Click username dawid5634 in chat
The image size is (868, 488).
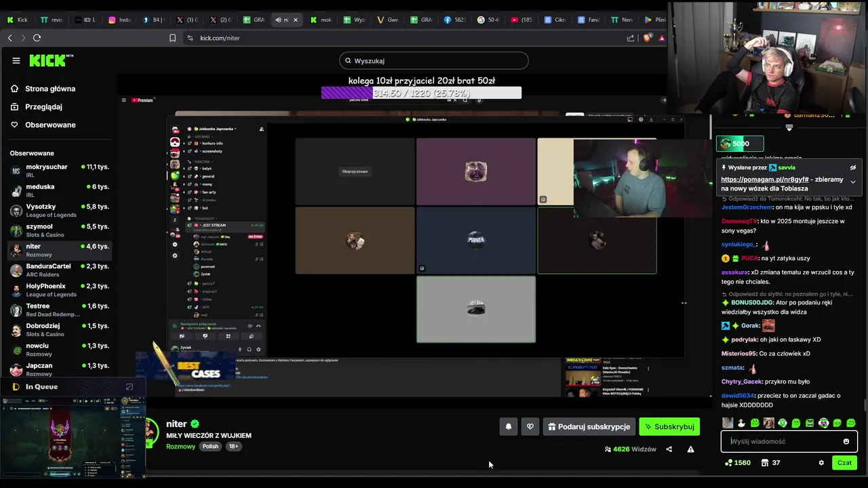[738, 396]
